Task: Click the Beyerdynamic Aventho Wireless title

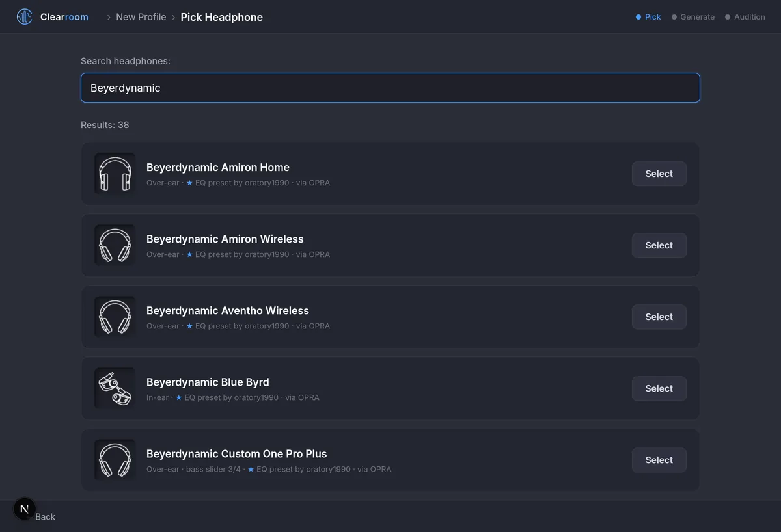Action: 228,310
